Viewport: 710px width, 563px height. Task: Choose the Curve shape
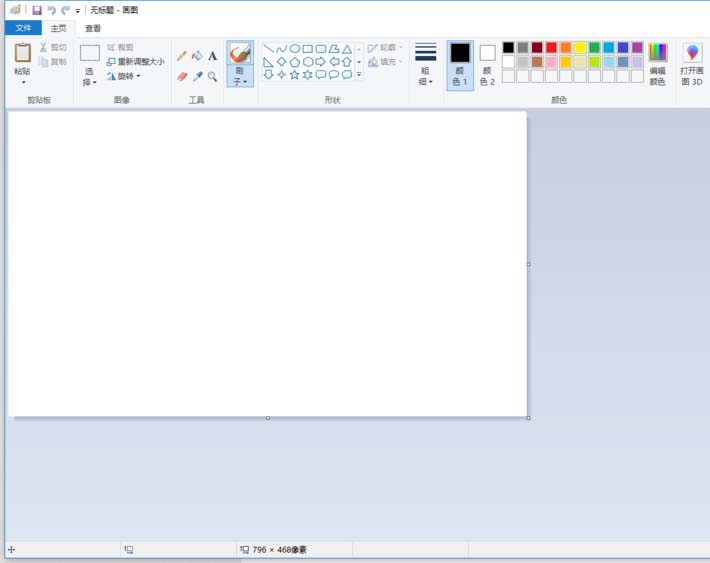pos(282,48)
